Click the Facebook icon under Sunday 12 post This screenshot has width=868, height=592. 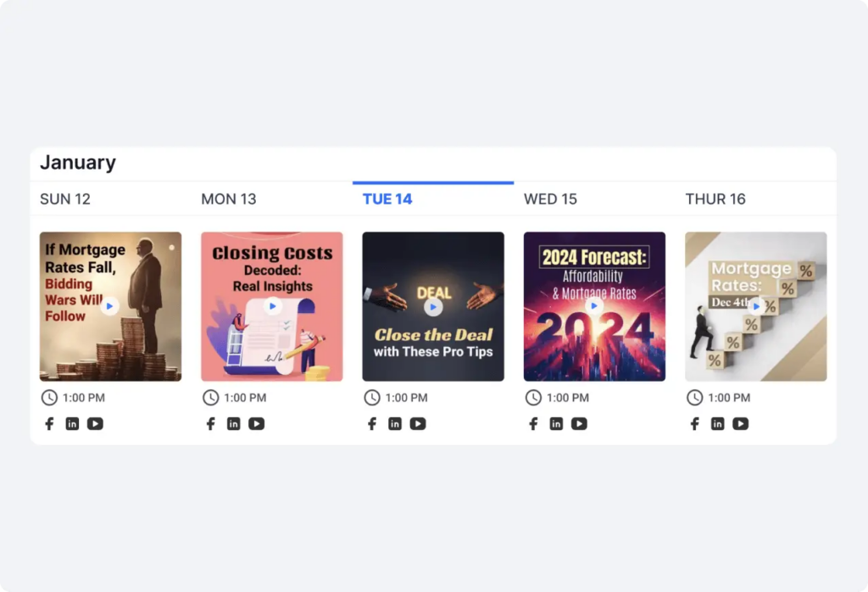[49, 424]
